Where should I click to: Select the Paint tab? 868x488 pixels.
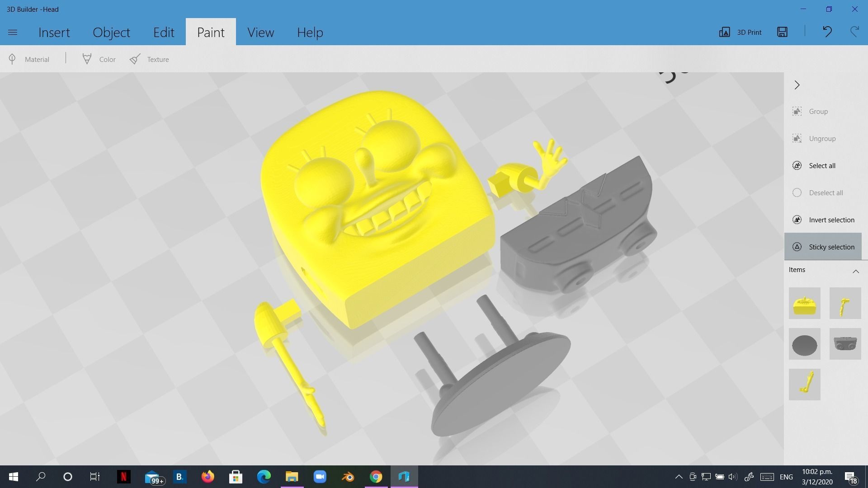click(x=211, y=32)
